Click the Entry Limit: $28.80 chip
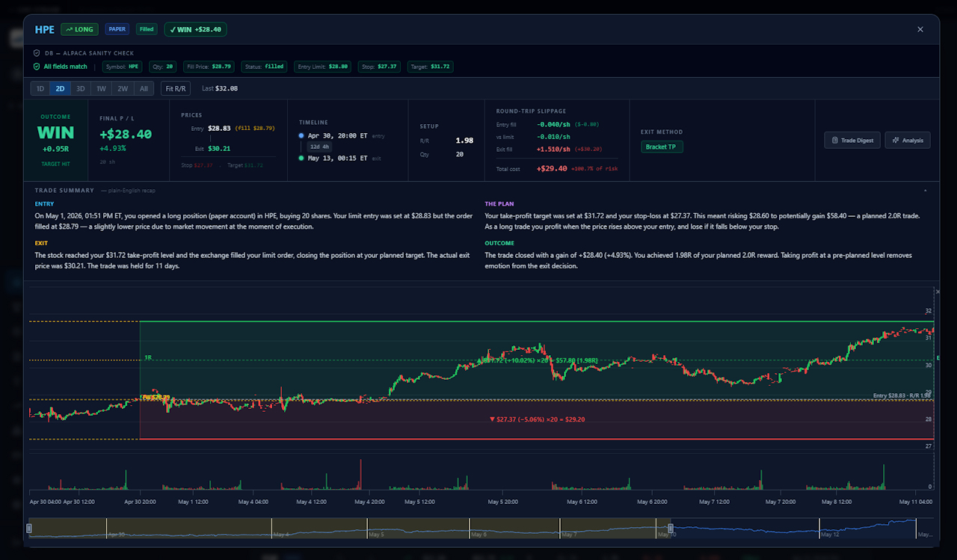Viewport: 957px width, 560px height. pyautogui.click(x=323, y=67)
